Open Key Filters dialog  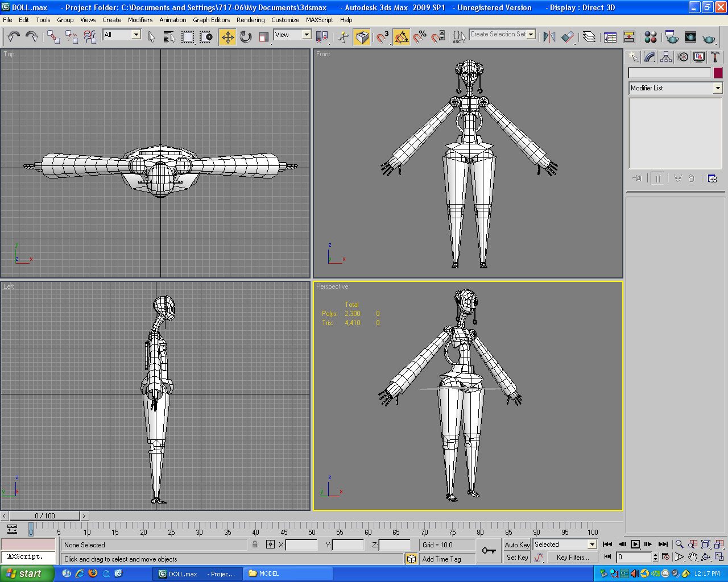coord(573,558)
